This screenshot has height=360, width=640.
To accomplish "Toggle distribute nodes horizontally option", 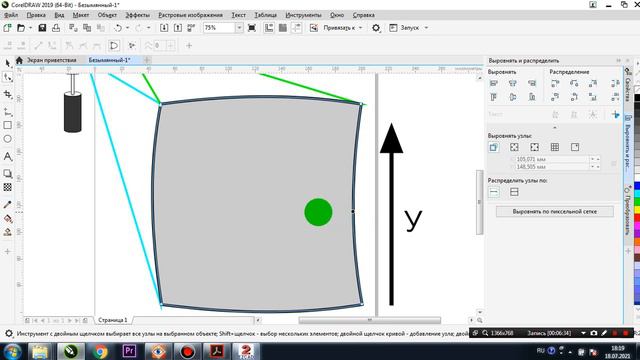I will pos(494,192).
